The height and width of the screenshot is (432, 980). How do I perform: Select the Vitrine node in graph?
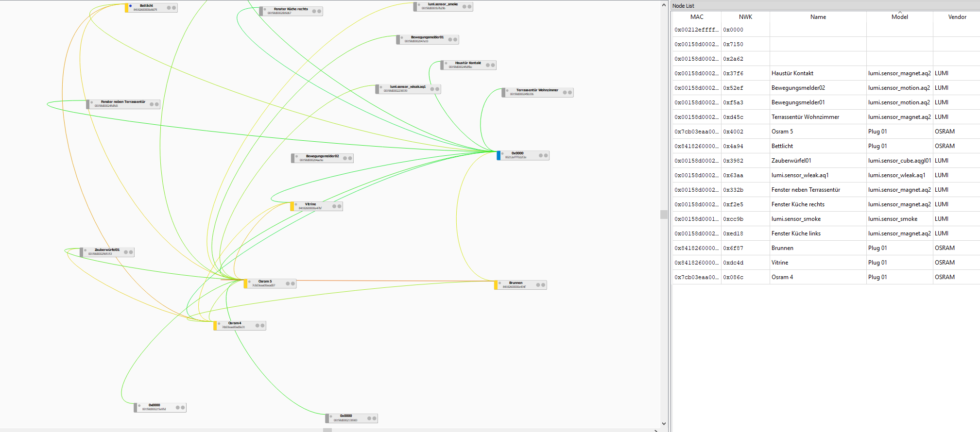pyautogui.click(x=316, y=206)
